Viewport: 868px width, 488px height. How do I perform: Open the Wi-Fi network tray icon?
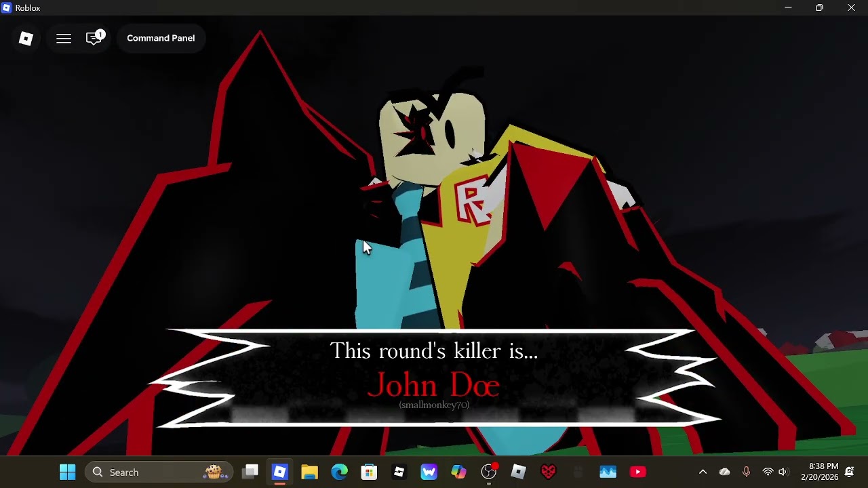[768, 472]
